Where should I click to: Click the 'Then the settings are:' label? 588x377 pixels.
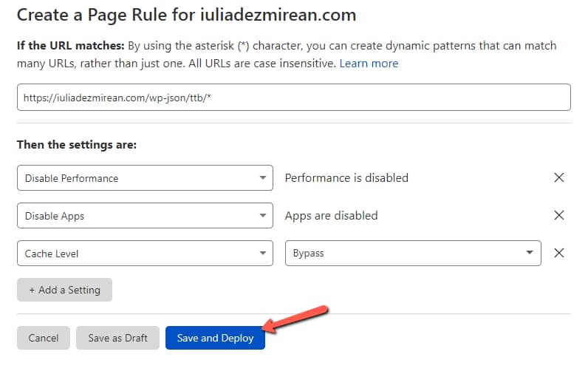click(x=76, y=145)
